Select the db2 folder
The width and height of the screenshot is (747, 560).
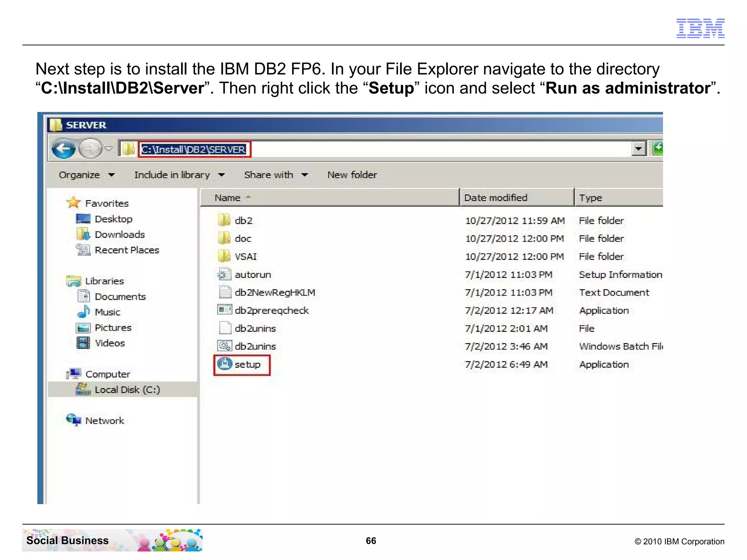click(243, 221)
